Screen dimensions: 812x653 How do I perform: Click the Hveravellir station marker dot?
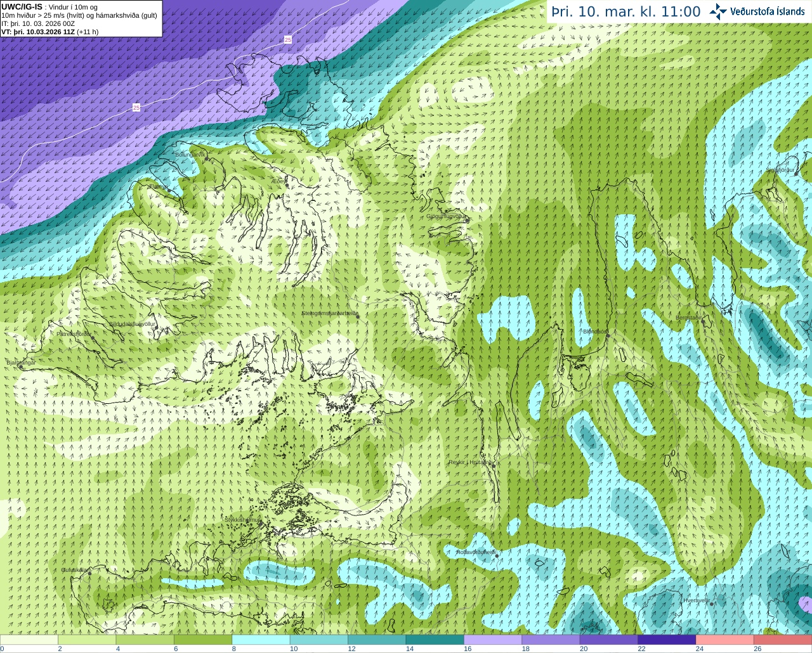(712, 604)
